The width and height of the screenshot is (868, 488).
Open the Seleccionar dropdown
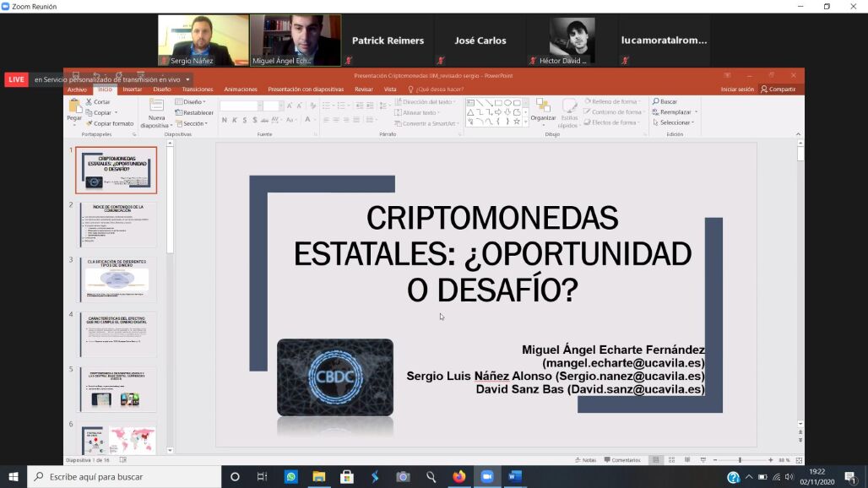[675, 122]
